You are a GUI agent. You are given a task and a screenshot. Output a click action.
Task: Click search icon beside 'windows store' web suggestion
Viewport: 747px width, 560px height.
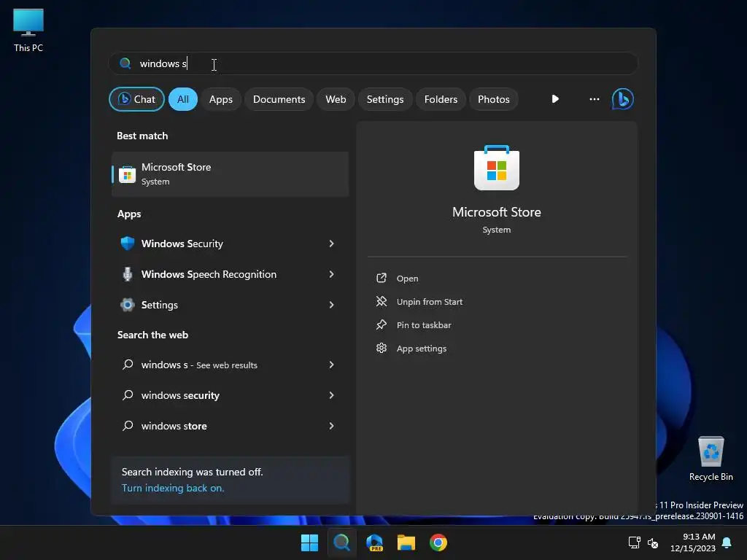(x=127, y=426)
